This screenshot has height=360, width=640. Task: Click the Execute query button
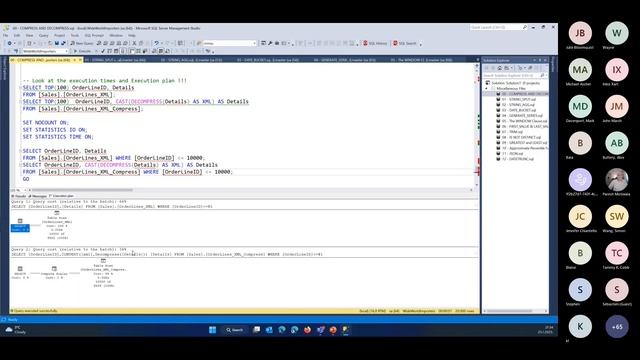[x=82, y=51]
